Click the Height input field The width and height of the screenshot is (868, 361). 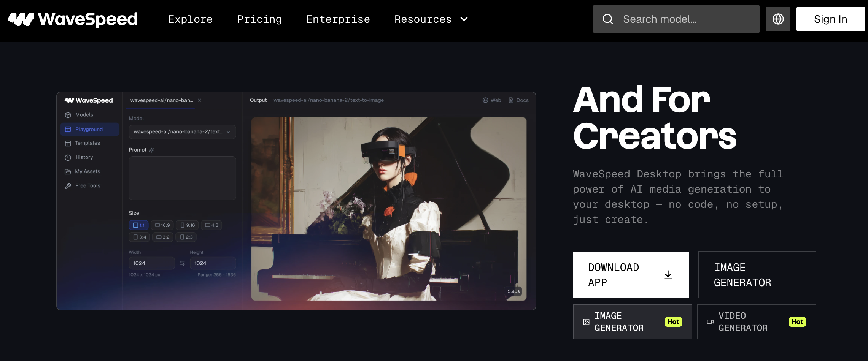(x=213, y=263)
